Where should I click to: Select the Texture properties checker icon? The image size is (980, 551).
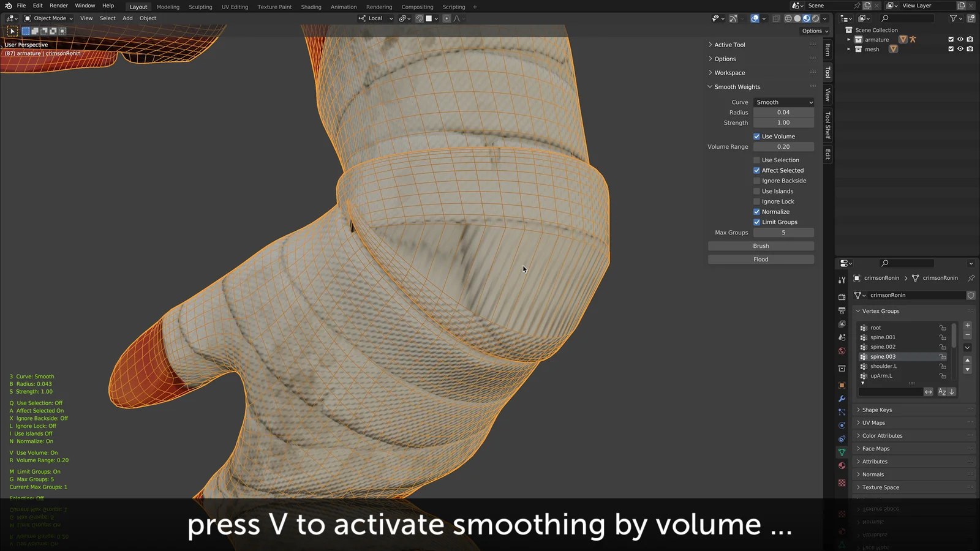tap(842, 484)
